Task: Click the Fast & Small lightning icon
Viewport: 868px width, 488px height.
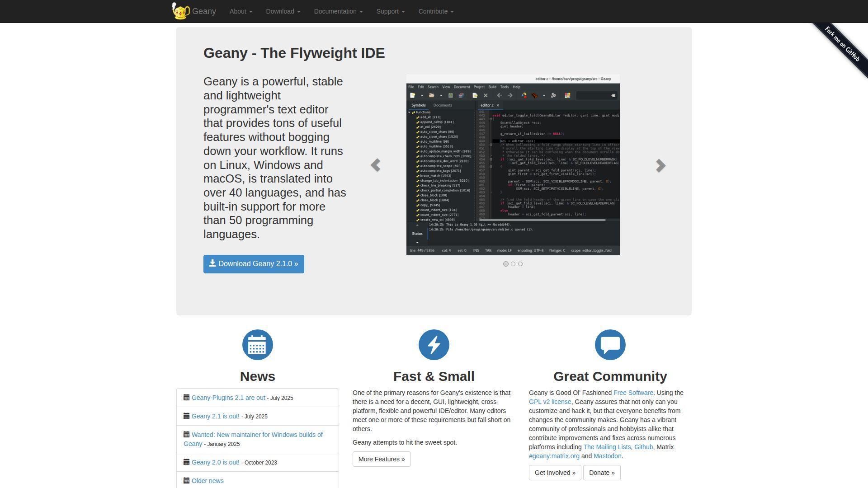Action: click(x=434, y=345)
